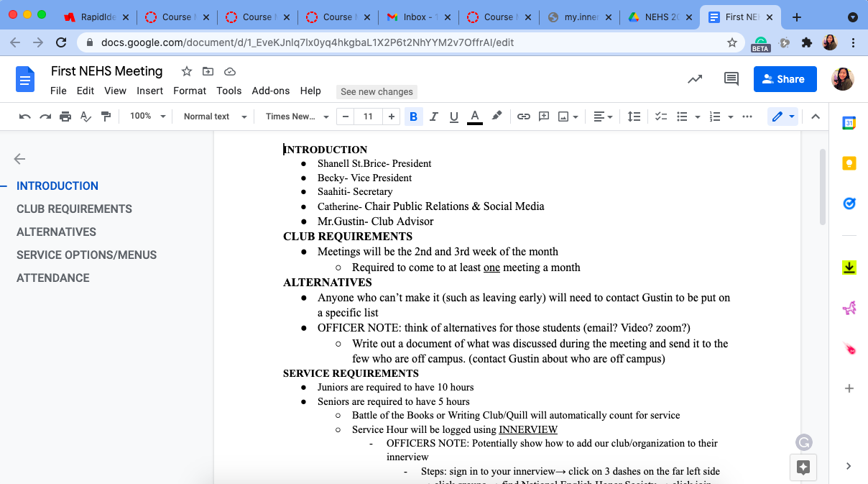Viewport: 868px width, 484px height.
Task: Open the Insert menu
Action: point(149,91)
